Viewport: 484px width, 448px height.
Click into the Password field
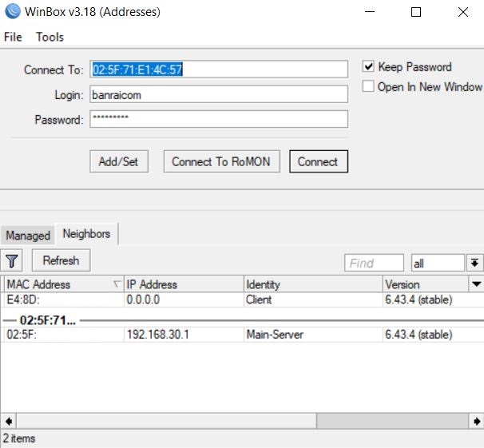(219, 119)
